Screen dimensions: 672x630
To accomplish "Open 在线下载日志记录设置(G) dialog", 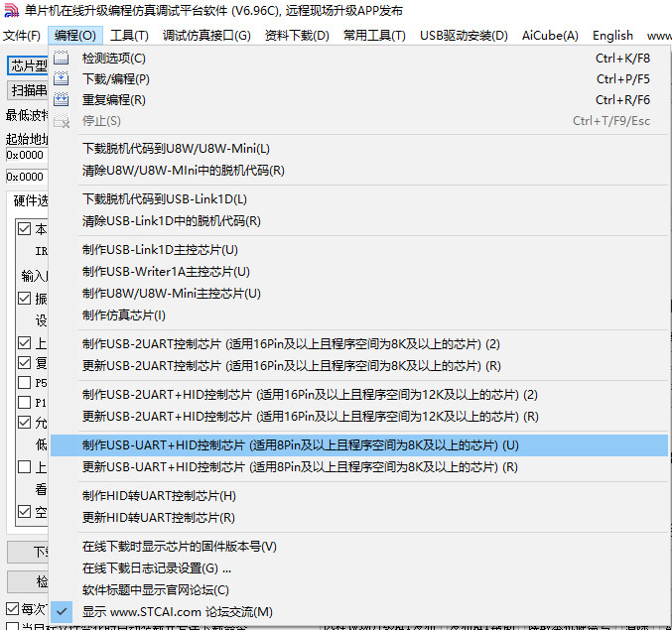I will pyautogui.click(x=359, y=567).
